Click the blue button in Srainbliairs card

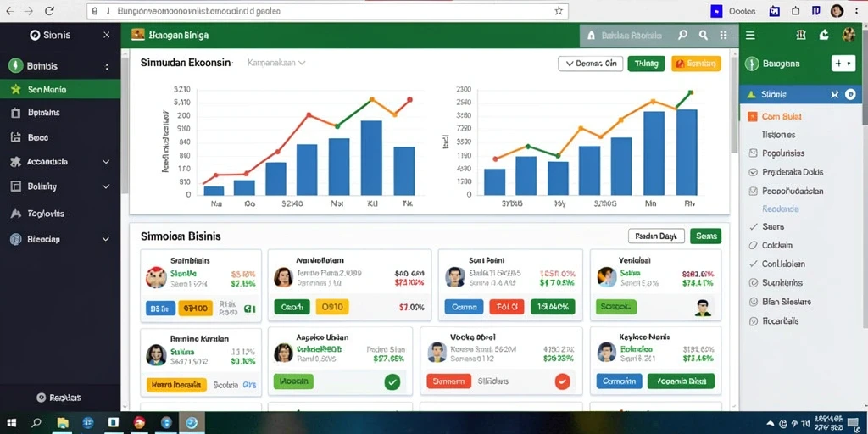click(x=160, y=309)
